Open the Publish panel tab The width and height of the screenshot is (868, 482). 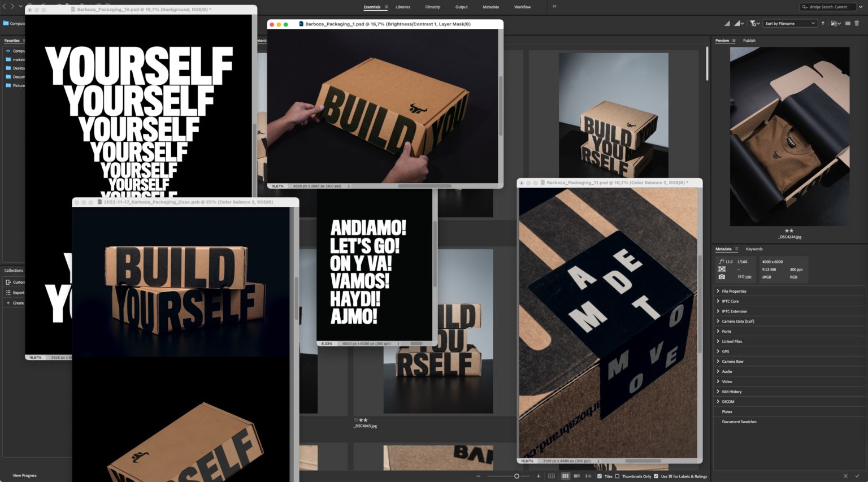click(x=749, y=41)
